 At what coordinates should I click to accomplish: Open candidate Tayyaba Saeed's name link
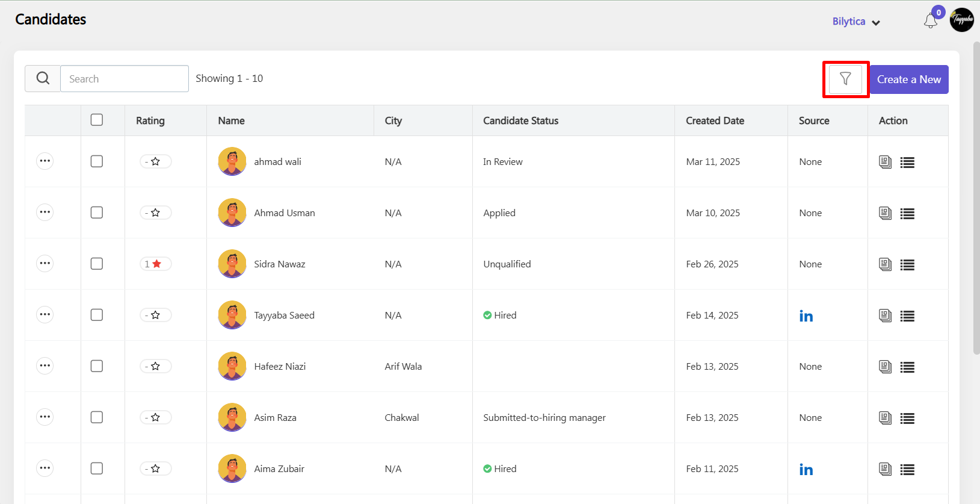(x=285, y=315)
